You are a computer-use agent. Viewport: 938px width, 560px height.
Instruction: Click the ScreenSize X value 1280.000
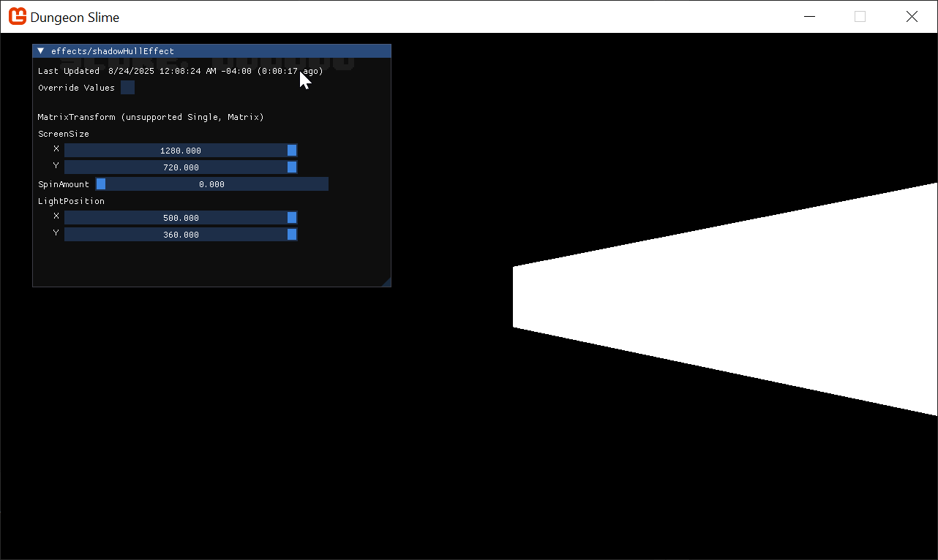pyautogui.click(x=180, y=151)
